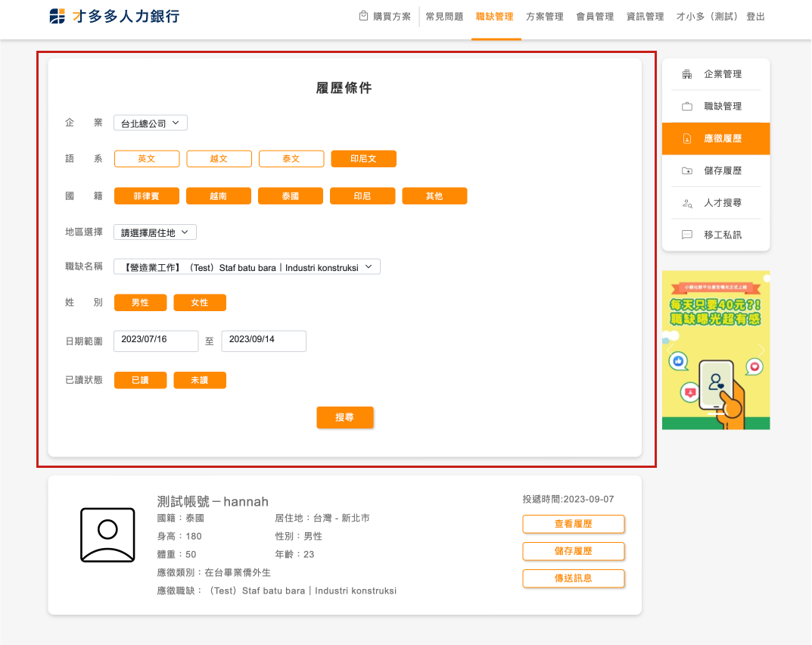This screenshot has width=812, height=645.
Task: Click the 才多多人力銀行 logo icon
Action: click(58, 17)
